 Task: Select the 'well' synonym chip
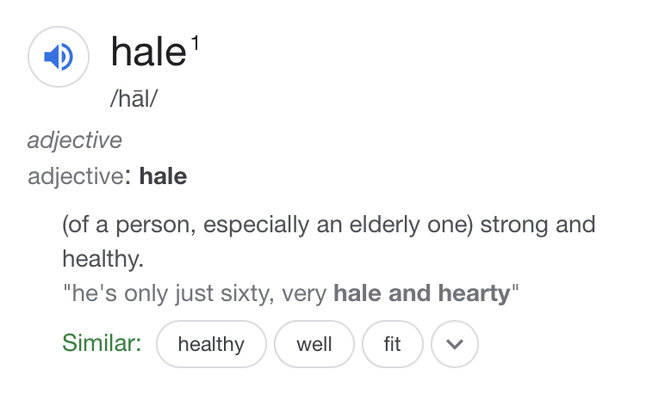pos(314,344)
